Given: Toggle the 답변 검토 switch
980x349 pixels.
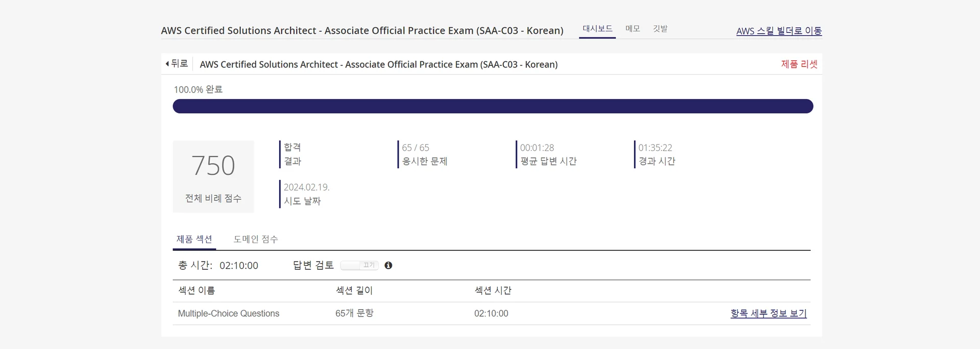Looking at the screenshot, I should pos(359,265).
